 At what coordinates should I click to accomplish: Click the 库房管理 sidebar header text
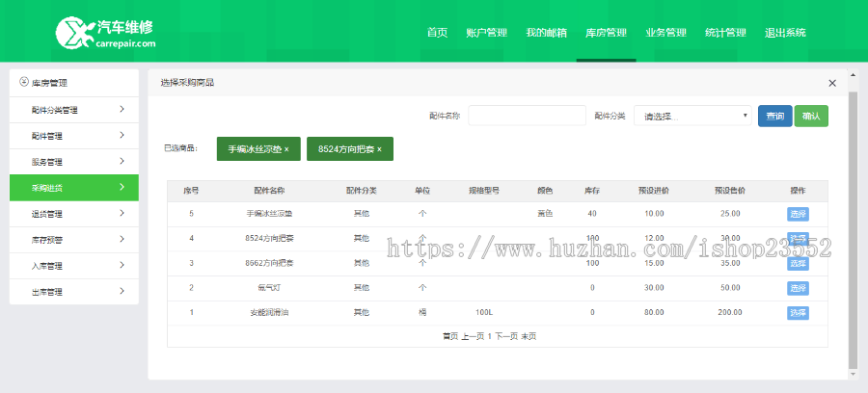coord(50,83)
